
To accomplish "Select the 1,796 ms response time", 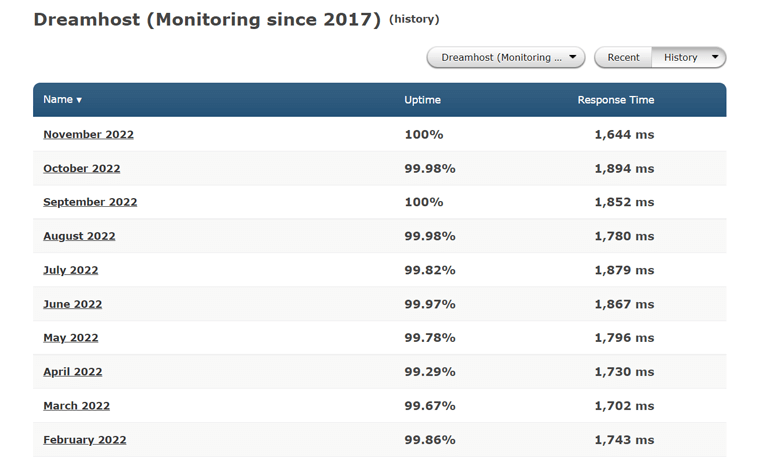I will point(624,338).
